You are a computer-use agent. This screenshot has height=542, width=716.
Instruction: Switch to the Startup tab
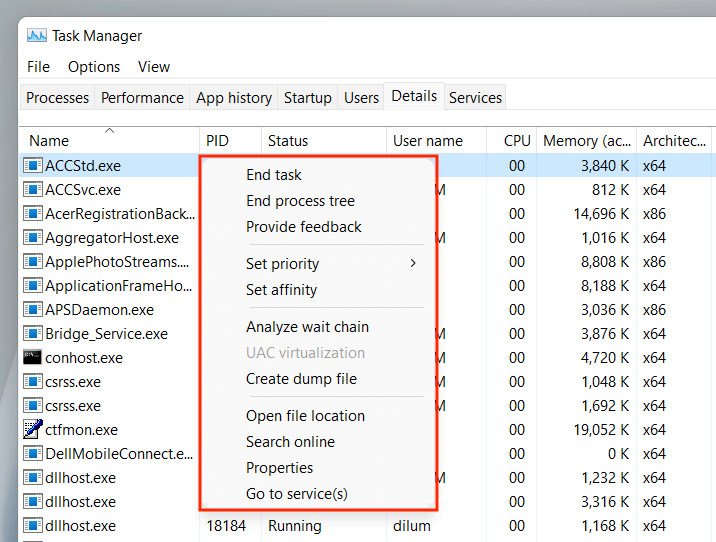(307, 98)
